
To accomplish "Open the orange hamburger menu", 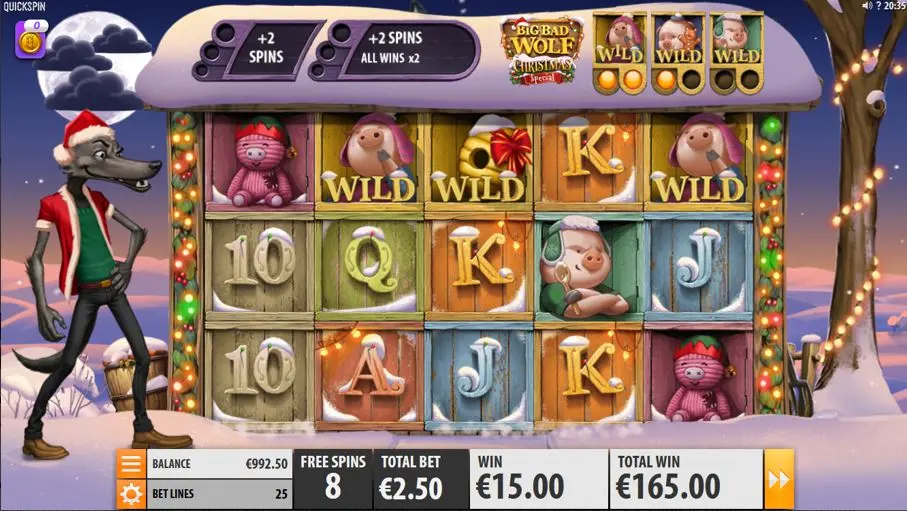I will pyautogui.click(x=131, y=464).
